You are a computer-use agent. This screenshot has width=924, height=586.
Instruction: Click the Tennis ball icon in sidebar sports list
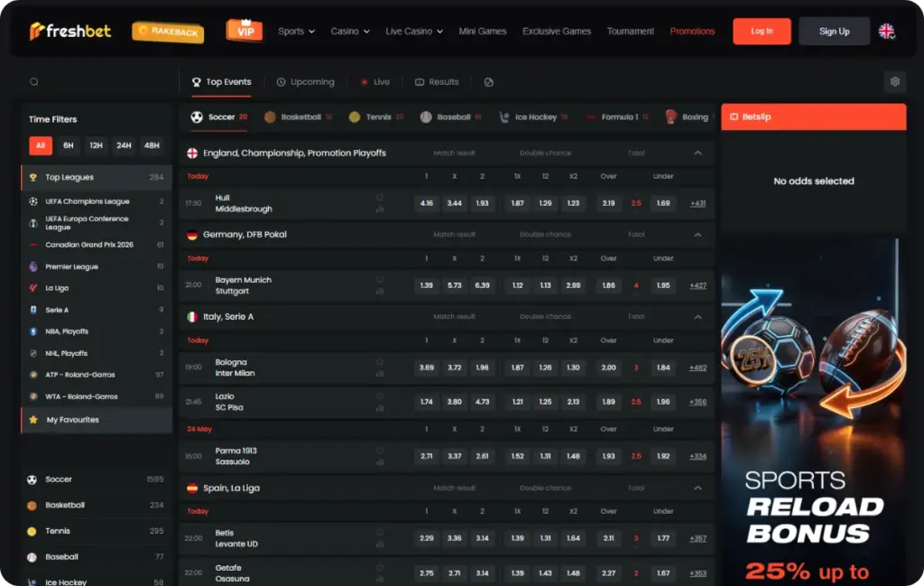[32, 531]
